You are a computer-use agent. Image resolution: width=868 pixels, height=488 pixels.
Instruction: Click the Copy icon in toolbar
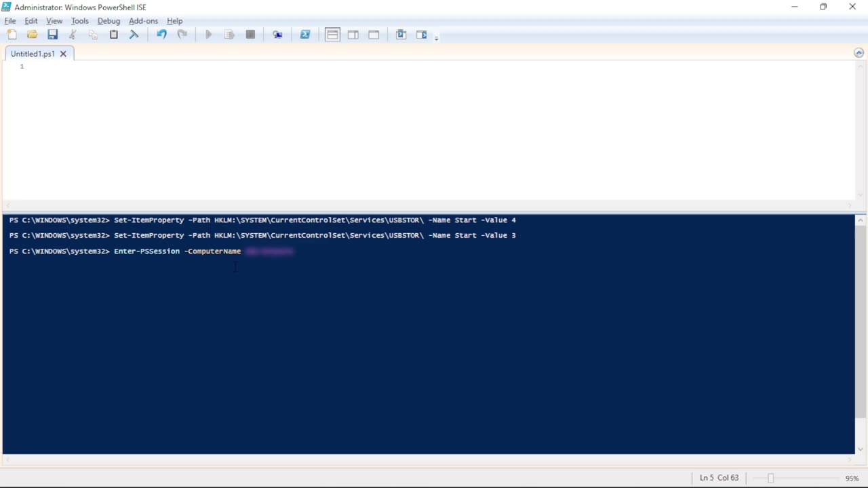93,35
